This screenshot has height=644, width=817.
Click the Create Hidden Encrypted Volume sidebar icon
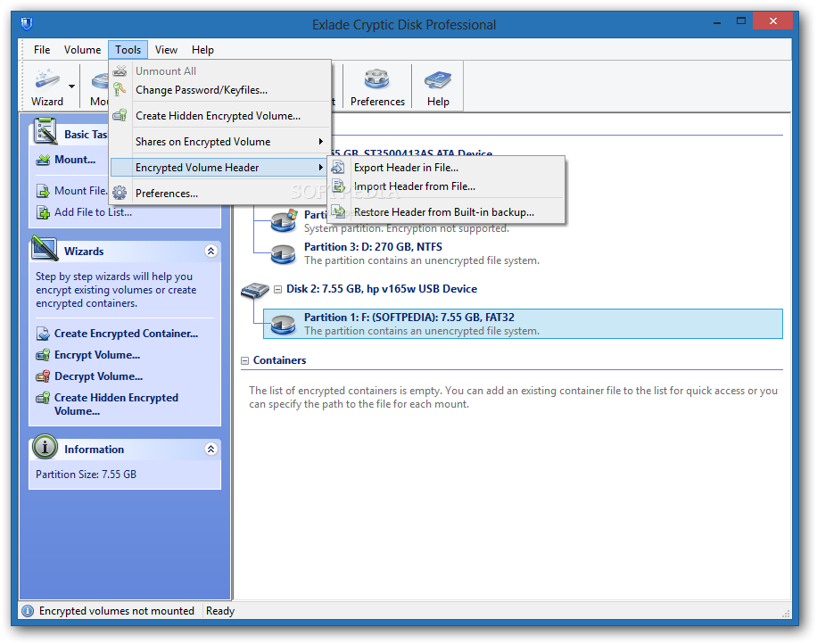[43, 398]
